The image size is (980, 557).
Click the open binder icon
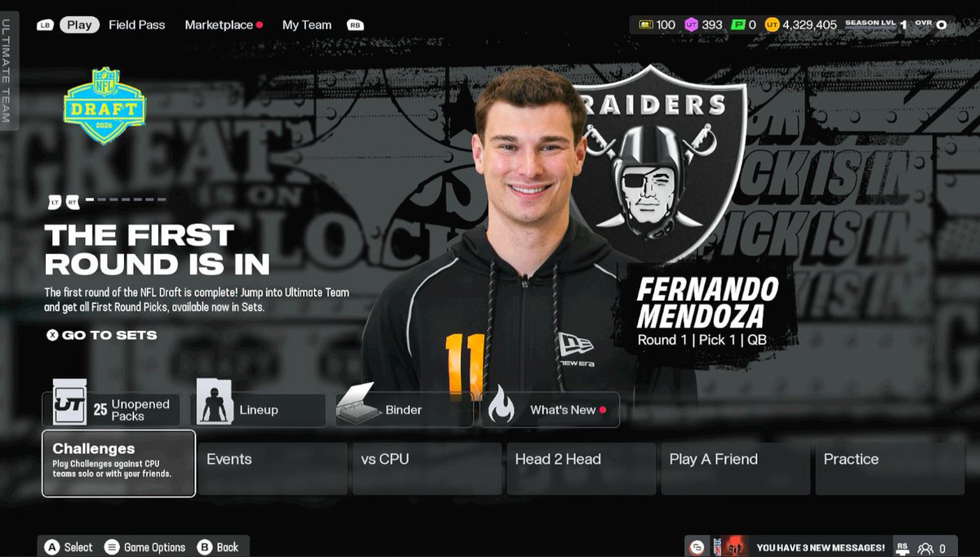pyautogui.click(x=358, y=403)
